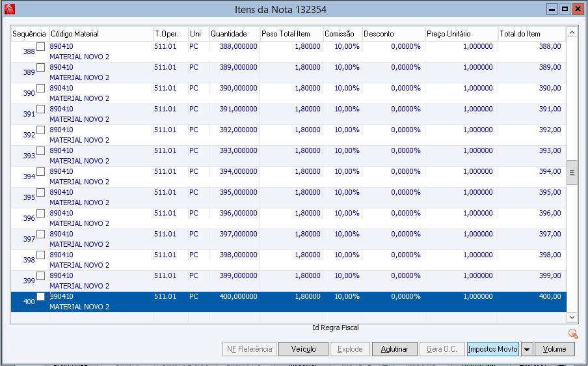
Task: Tick the checkbox of item 394
Action: pos(40,171)
